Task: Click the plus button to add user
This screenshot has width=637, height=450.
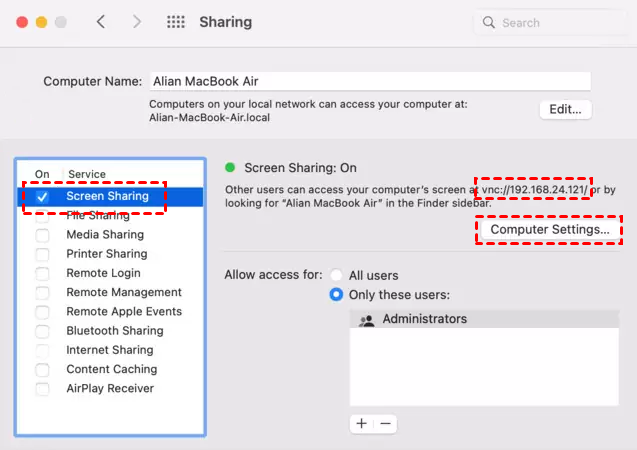Action: (x=361, y=424)
